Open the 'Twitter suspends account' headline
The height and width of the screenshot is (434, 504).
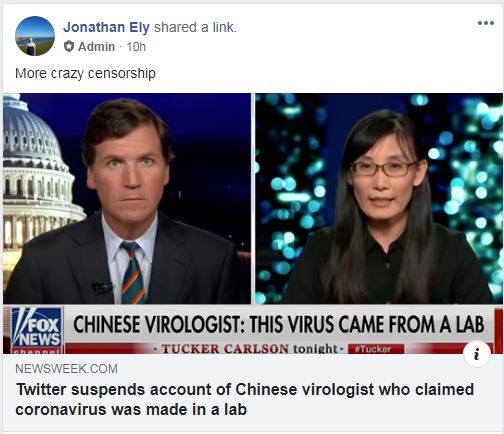point(245,399)
